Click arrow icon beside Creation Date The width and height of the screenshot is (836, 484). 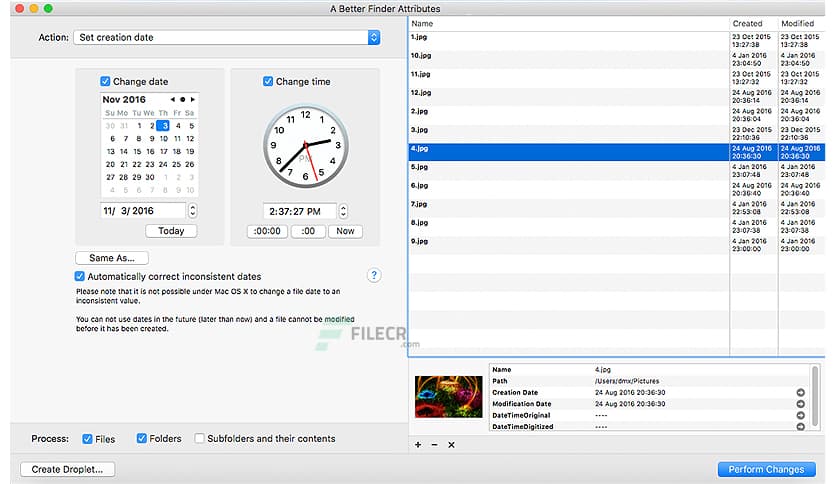point(800,392)
